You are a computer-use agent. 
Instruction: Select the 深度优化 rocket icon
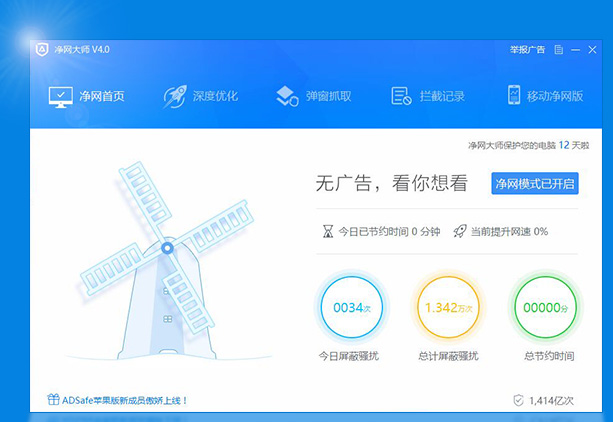pyautogui.click(x=175, y=97)
